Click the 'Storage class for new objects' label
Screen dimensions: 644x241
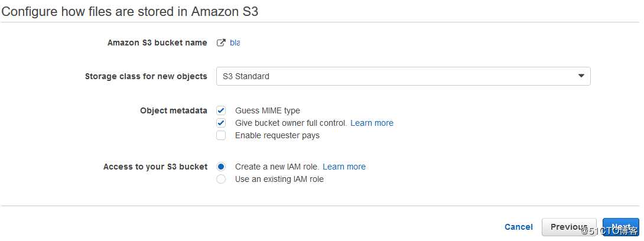146,76
